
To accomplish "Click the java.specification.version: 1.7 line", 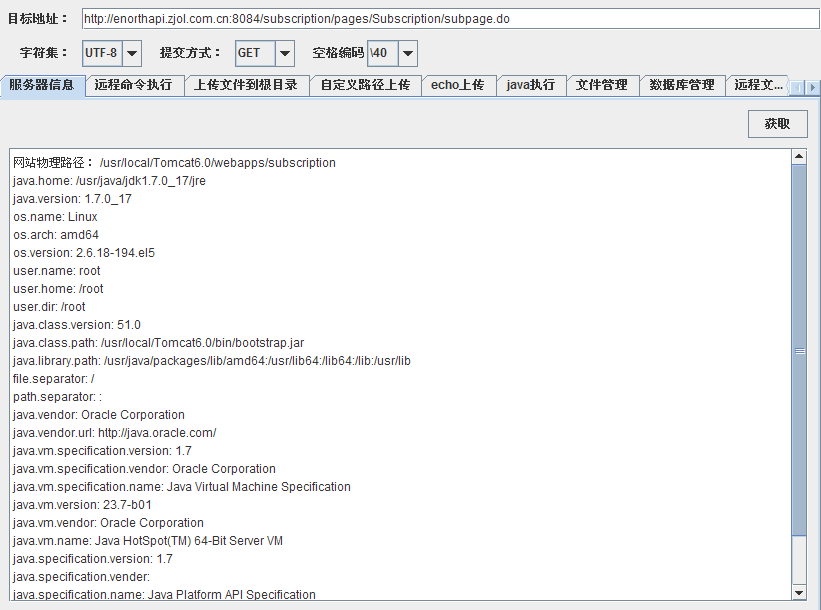I will coord(93,559).
